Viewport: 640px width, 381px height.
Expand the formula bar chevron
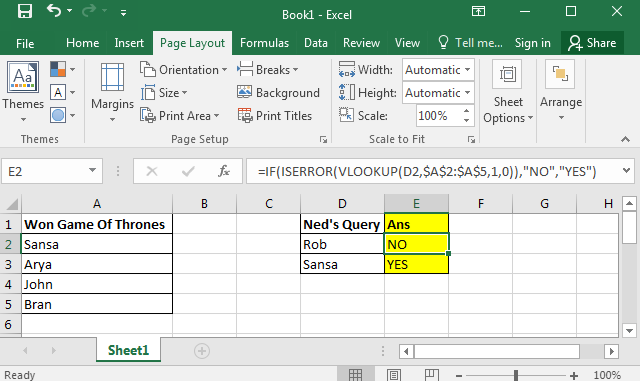pos(626,171)
